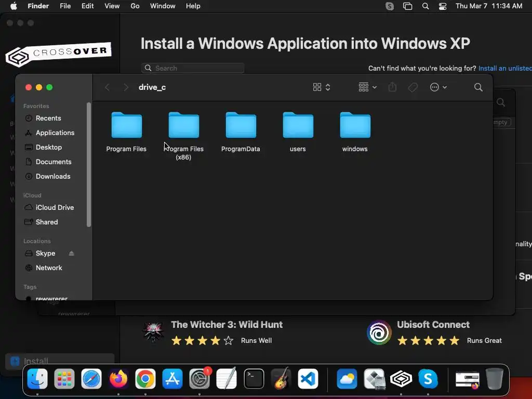Open Visual Studio Code from the Dock
This screenshot has height=399, width=532.
pos(308,379)
